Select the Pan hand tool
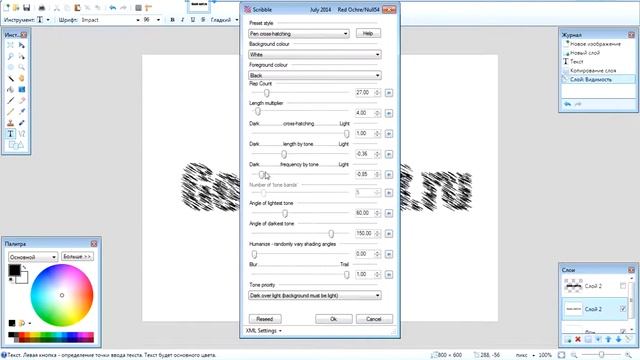This screenshot has height=360, width=640. 22,78
